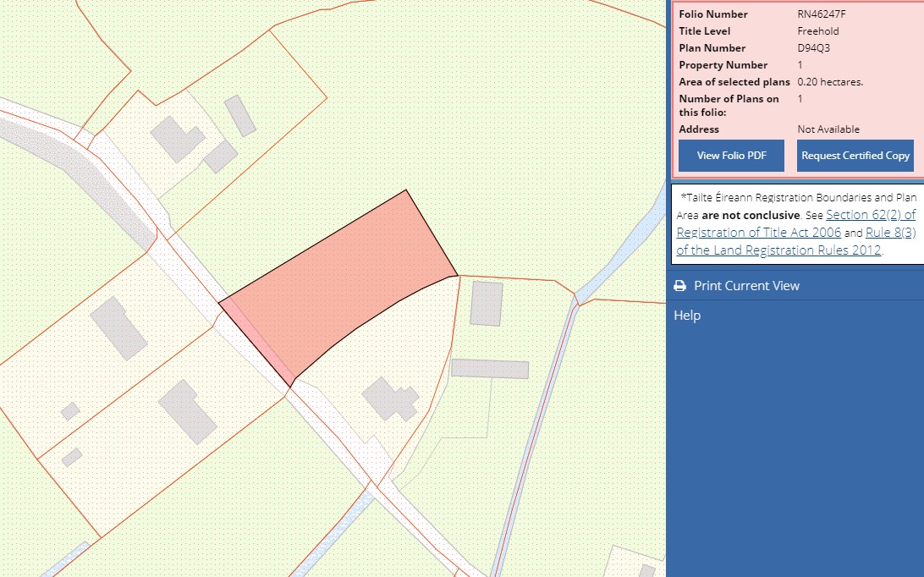Open the Rule 8(3) Land Registration Rules link
The height and width of the screenshot is (577, 924).
[796, 241]
